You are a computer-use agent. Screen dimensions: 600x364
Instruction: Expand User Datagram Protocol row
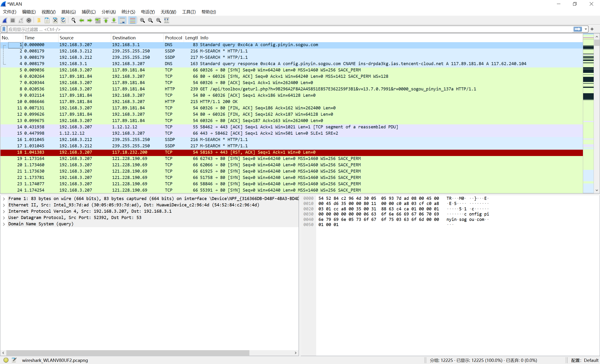tap(4, 218)
